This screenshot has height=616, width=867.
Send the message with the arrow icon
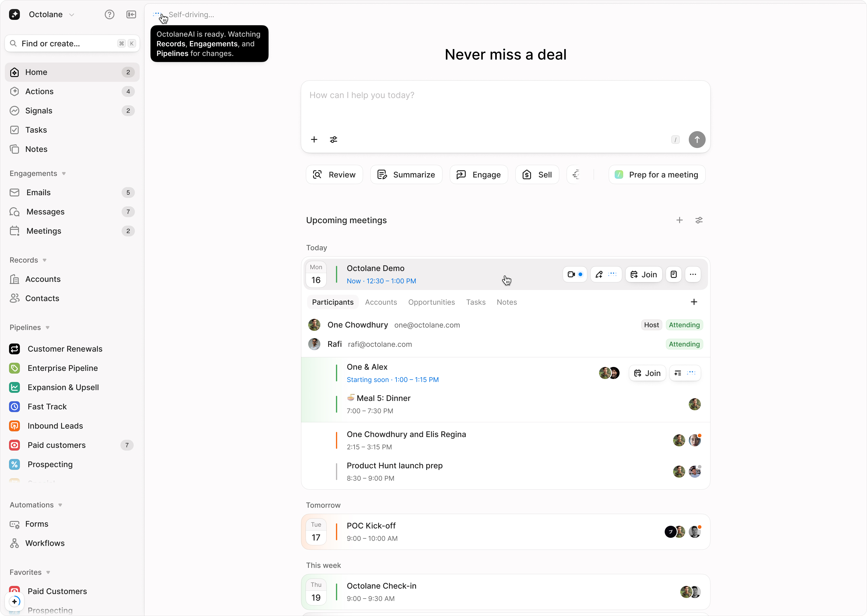click(x=697, y=140)
